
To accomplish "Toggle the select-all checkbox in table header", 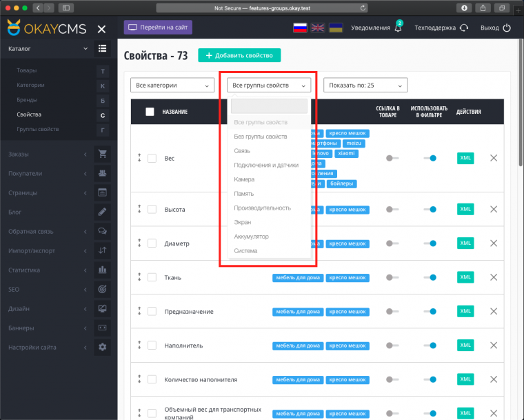I will coord(150,112).
